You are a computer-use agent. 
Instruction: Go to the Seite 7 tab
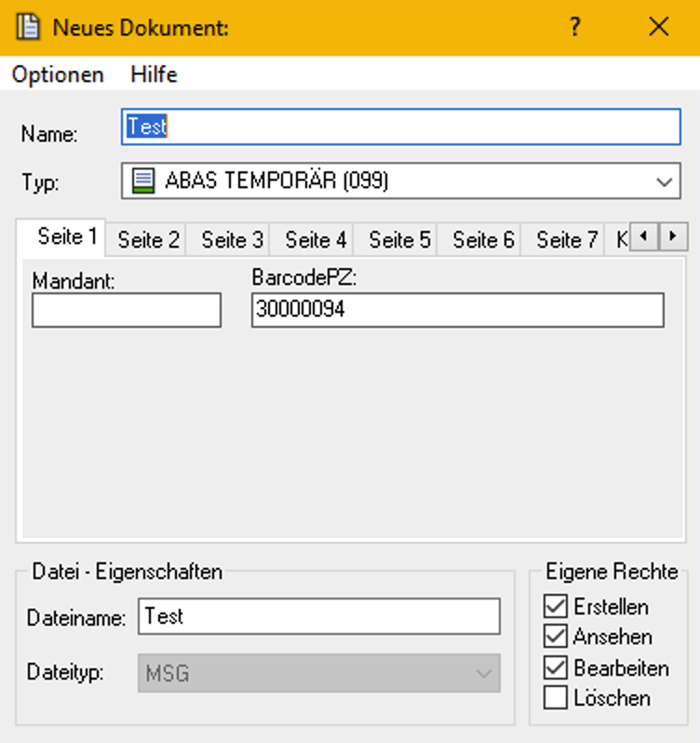tap(566, 240)
